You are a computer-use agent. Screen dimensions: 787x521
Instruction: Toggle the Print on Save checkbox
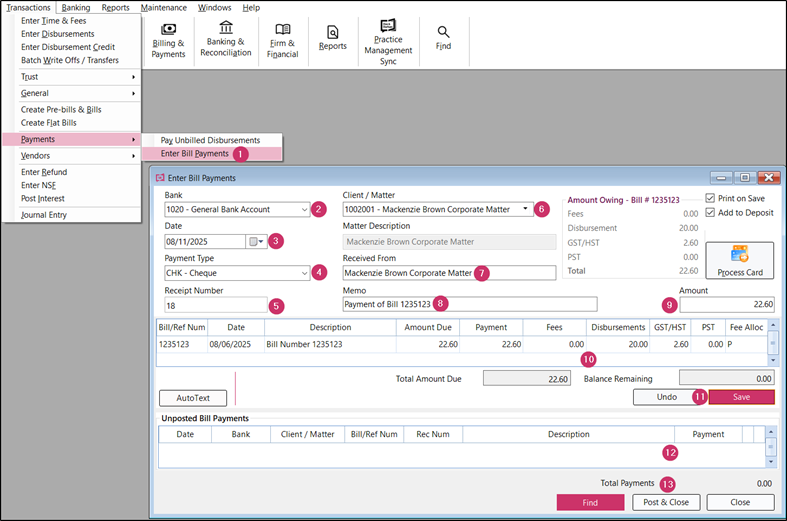pyautogui.click(x=710, y=198)
